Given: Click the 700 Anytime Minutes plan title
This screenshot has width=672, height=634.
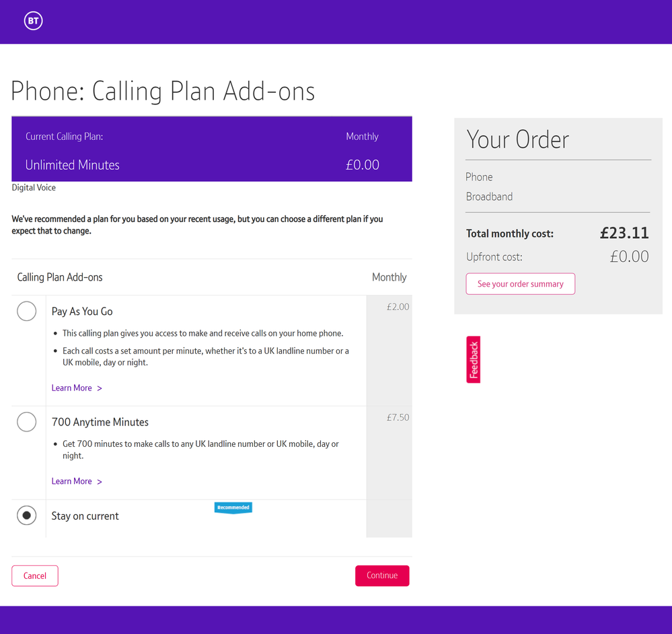Looking at the screenshot, I should click(x=100, y=422).
